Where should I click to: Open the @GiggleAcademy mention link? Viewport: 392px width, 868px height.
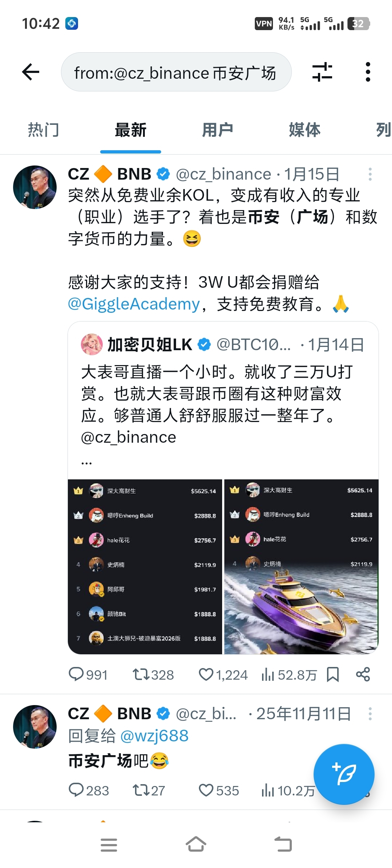[x=134, y=304]
